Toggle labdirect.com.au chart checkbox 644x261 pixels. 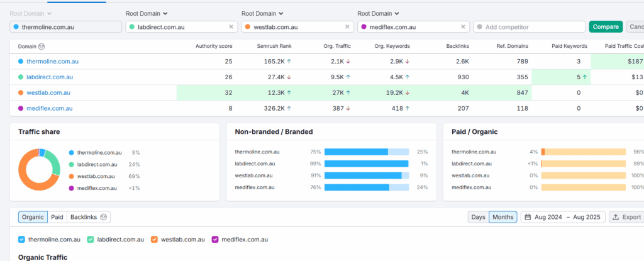[91, 239]
